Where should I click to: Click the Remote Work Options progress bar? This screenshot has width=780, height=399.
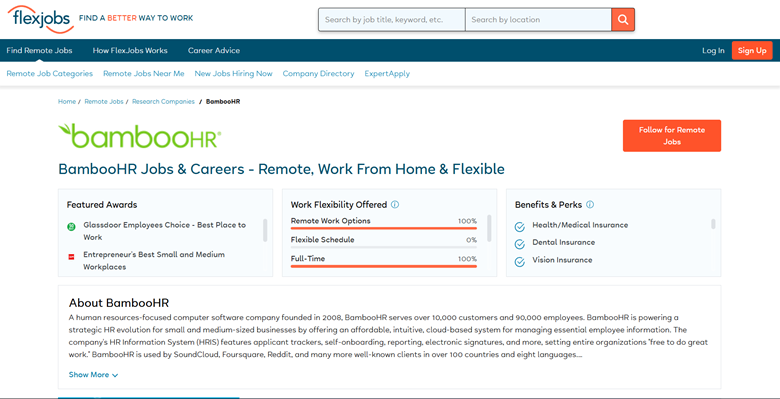384,228
